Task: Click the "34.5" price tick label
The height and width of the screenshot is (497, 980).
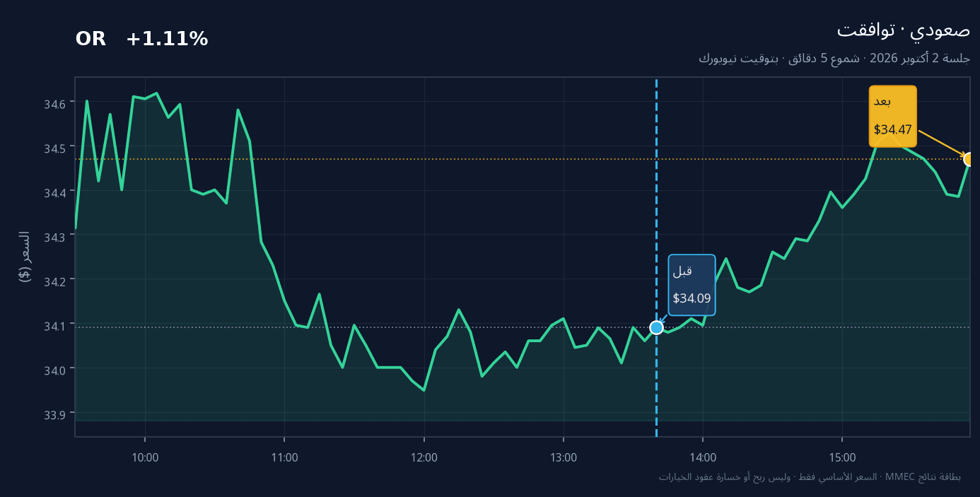Action: click(x=54, y=148)
